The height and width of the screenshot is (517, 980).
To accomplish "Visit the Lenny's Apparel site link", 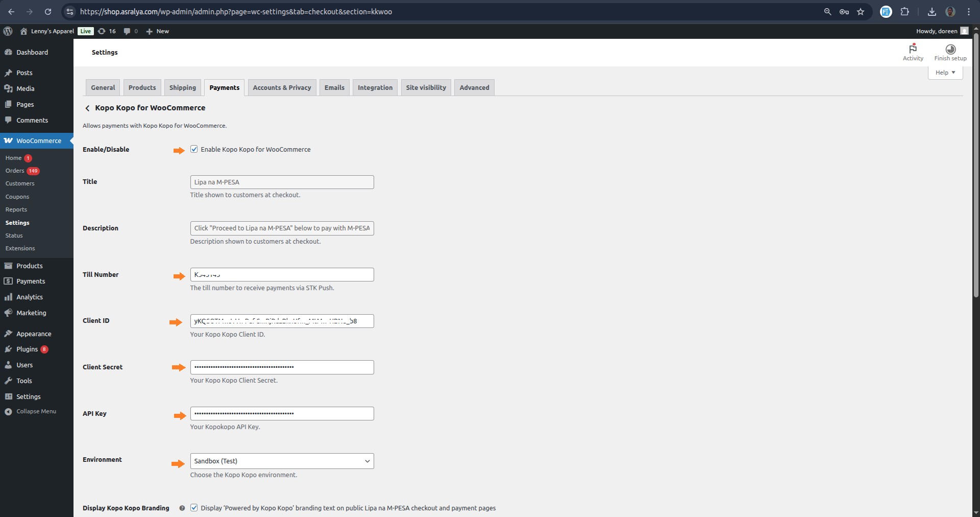I will pos(52,31).
